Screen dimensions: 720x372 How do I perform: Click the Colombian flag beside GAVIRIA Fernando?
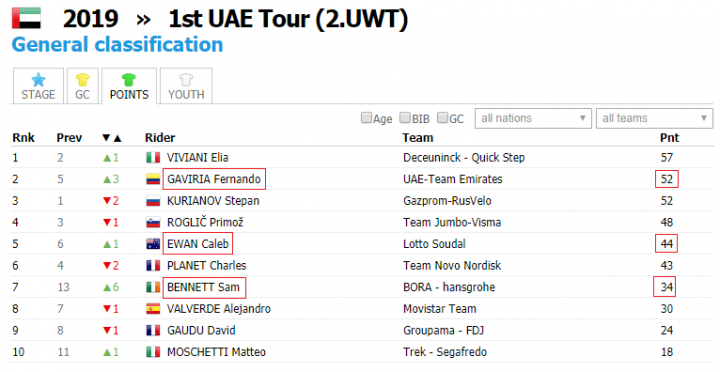tap(153, 180)
